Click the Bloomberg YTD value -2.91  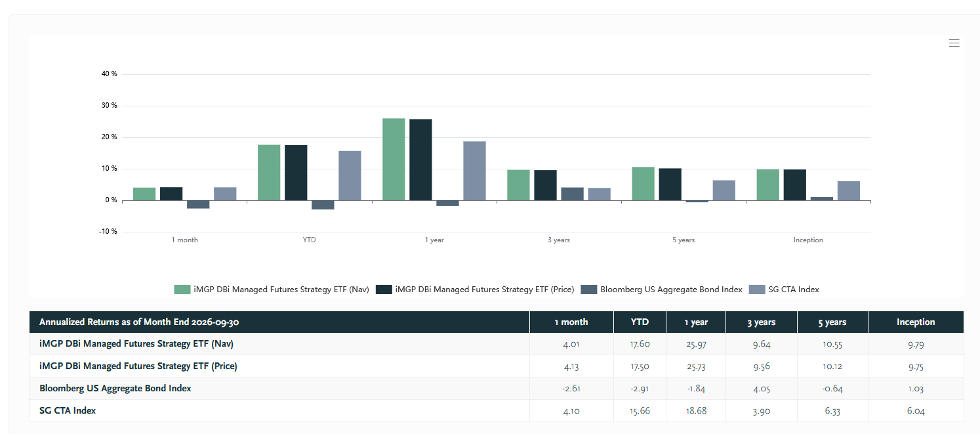click(x=640, y=389)
